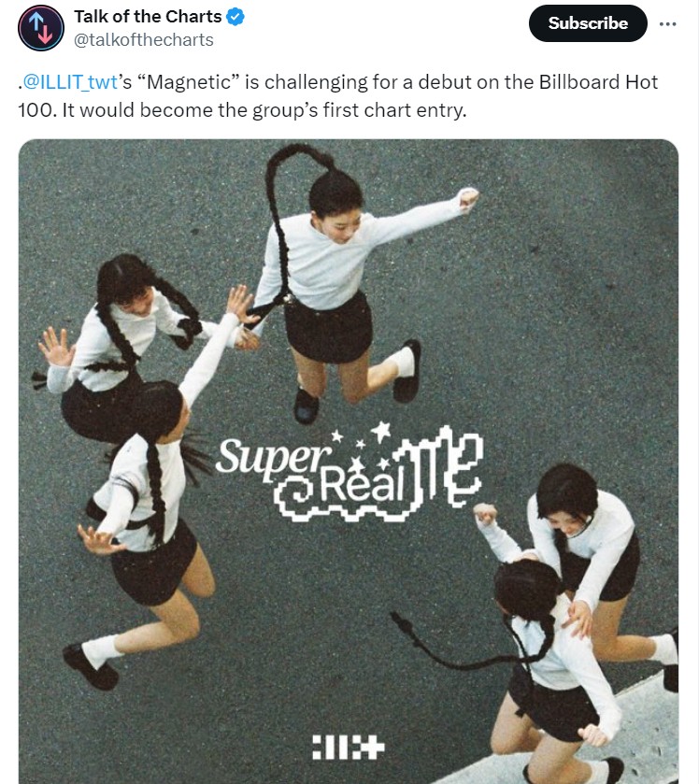Click the pixelated ILLIT logo at cover bottom
Viewport: 699px width, 784px height.
click(x=349, y=747)
